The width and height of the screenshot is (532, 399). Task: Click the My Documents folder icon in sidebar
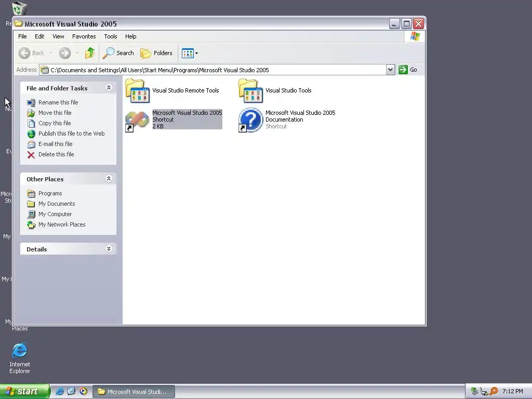click(31, 204)
